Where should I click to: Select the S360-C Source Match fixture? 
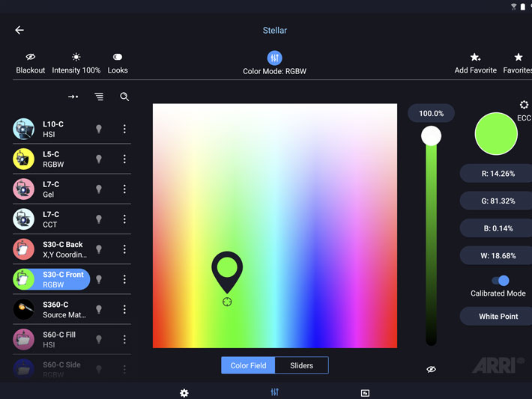pos(51,309)
